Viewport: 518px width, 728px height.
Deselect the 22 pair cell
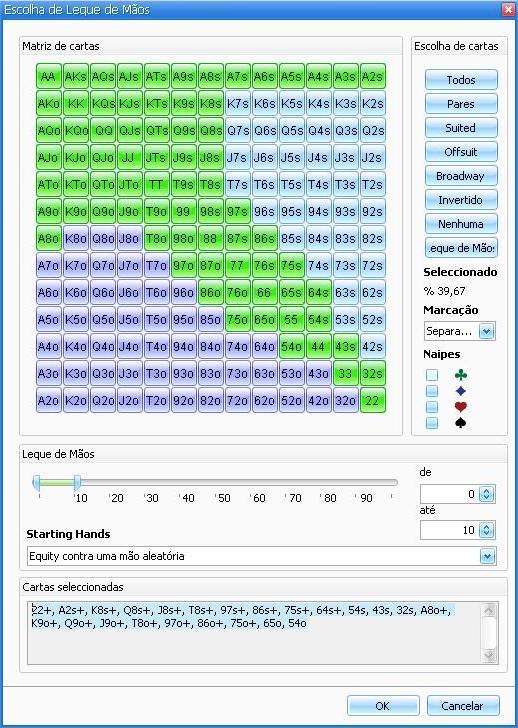372,400
